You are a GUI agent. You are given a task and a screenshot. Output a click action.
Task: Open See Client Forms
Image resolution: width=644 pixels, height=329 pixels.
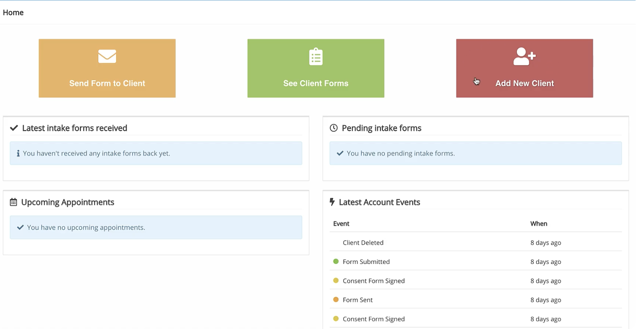316,68
